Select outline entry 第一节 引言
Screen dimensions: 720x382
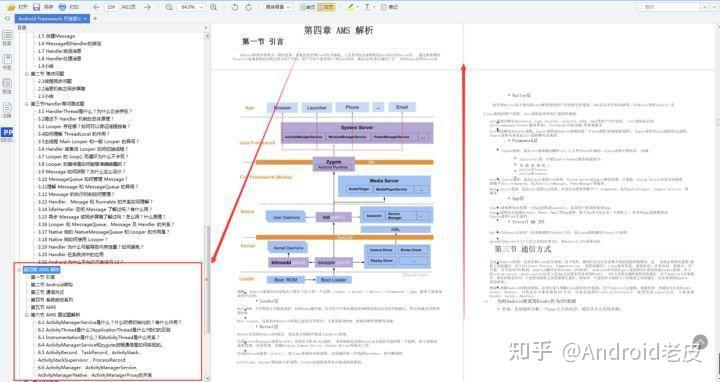[43, 277]
